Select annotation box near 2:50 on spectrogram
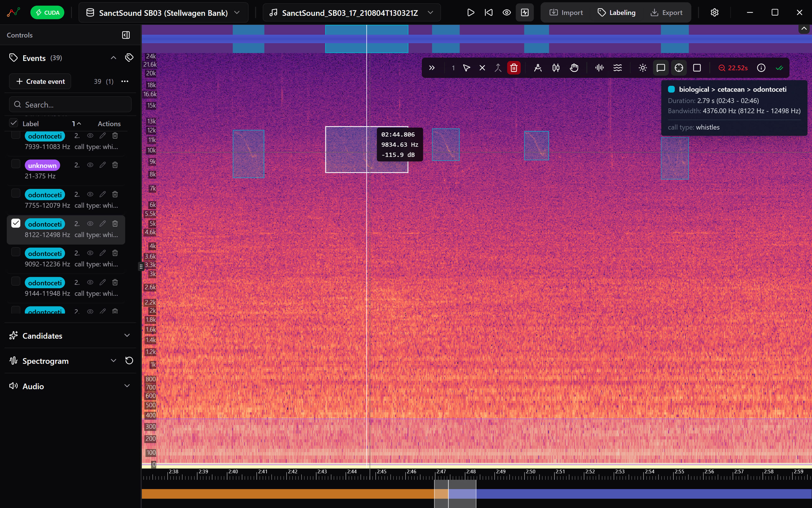Image resolution: width=812 pixels, height=508 pixels. point(536,145)
